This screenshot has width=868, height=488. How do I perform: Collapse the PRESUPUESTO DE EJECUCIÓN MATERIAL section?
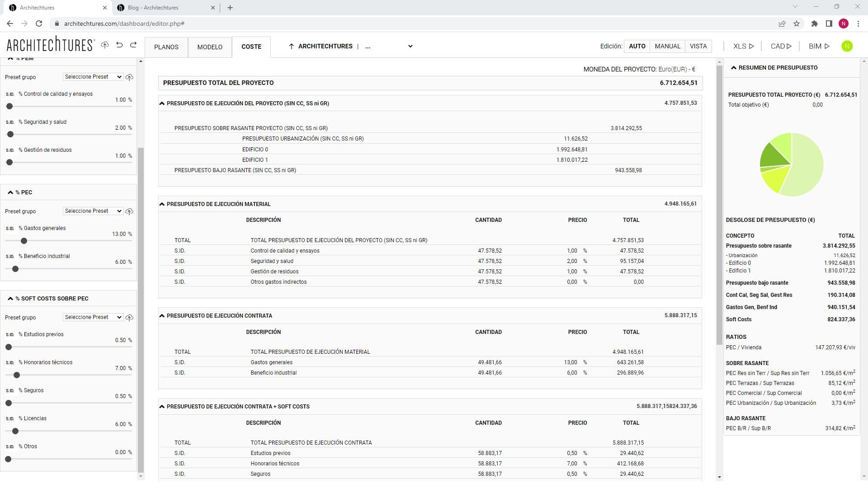click(x=162, y=204)
